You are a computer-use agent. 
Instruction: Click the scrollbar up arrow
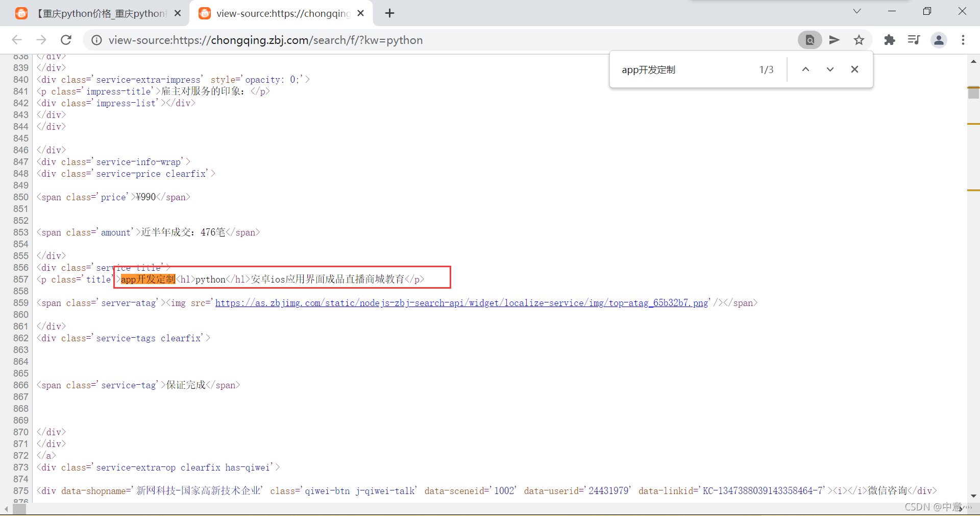pos(973,61)
